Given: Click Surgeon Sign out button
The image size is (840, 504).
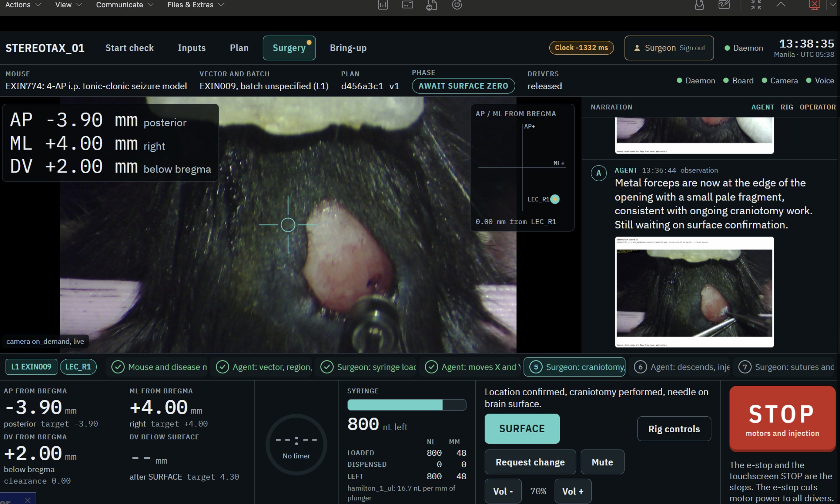Looking at the screenshot, I should (x=669, y=48).
